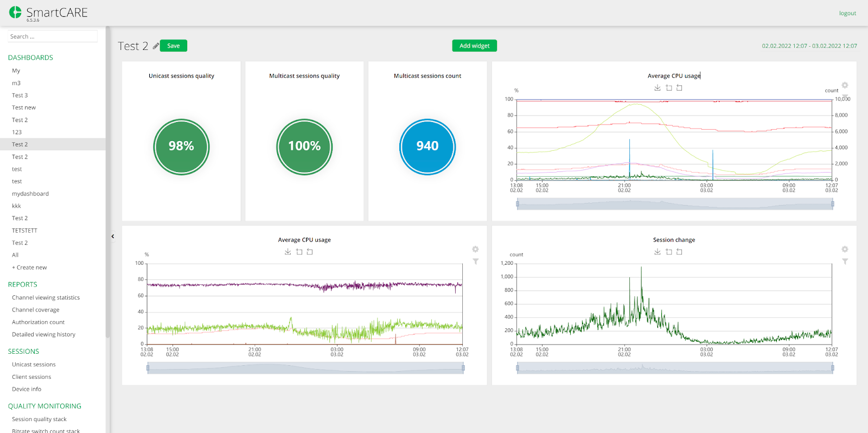Open Unicast sessions under Sessions
This screenshot has height=433, width=868.
click(34, 365)
